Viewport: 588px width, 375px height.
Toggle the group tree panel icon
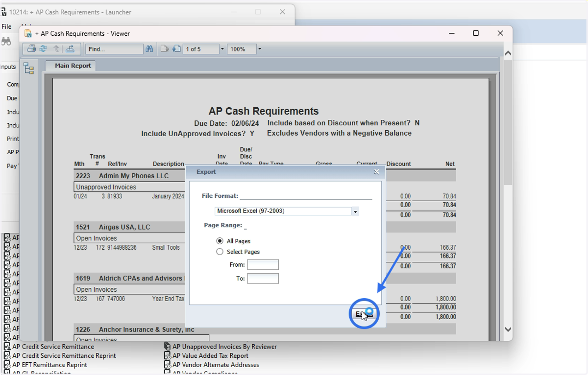[28, 69]
